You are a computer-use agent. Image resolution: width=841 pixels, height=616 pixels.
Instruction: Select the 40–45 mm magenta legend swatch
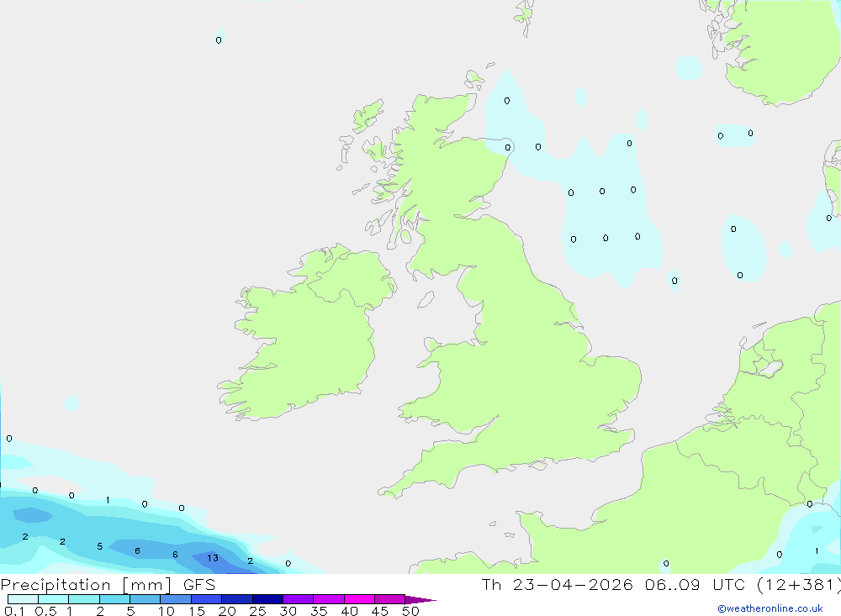[359, 599]
